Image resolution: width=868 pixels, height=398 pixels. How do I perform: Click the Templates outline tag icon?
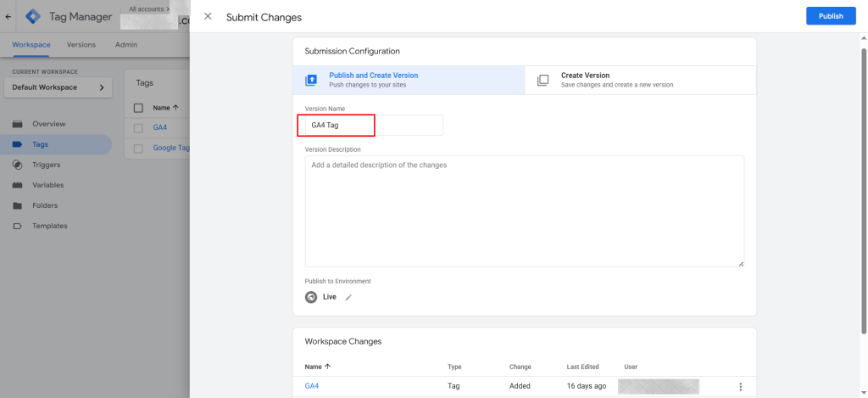click(x=17, y=227)
